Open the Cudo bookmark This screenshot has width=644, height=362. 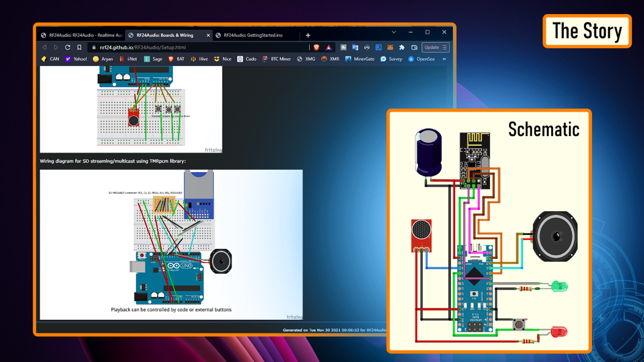(247, 59)
